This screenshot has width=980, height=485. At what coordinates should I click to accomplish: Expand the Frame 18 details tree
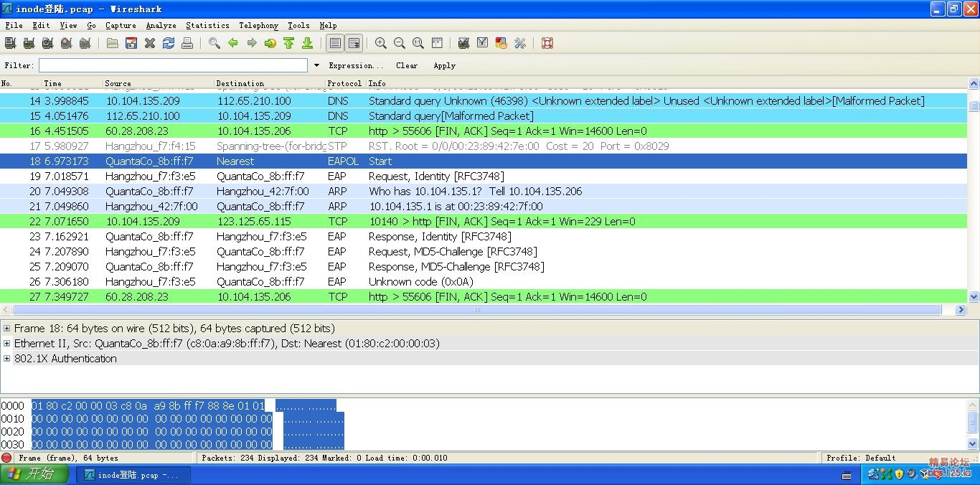tap(7, 329)
